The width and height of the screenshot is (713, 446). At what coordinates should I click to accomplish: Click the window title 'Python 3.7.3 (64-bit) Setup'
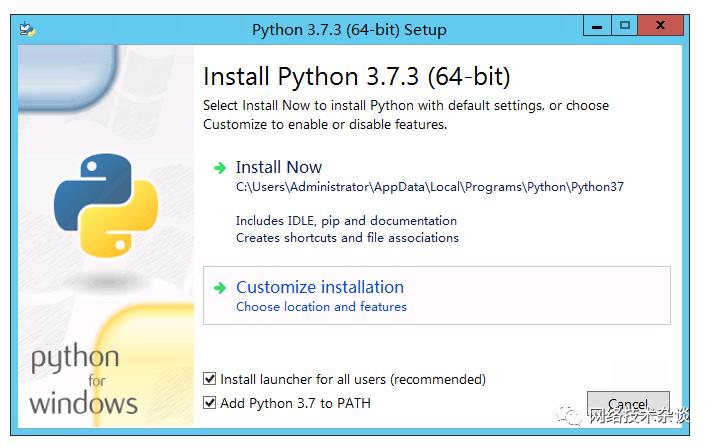(349, 30)
